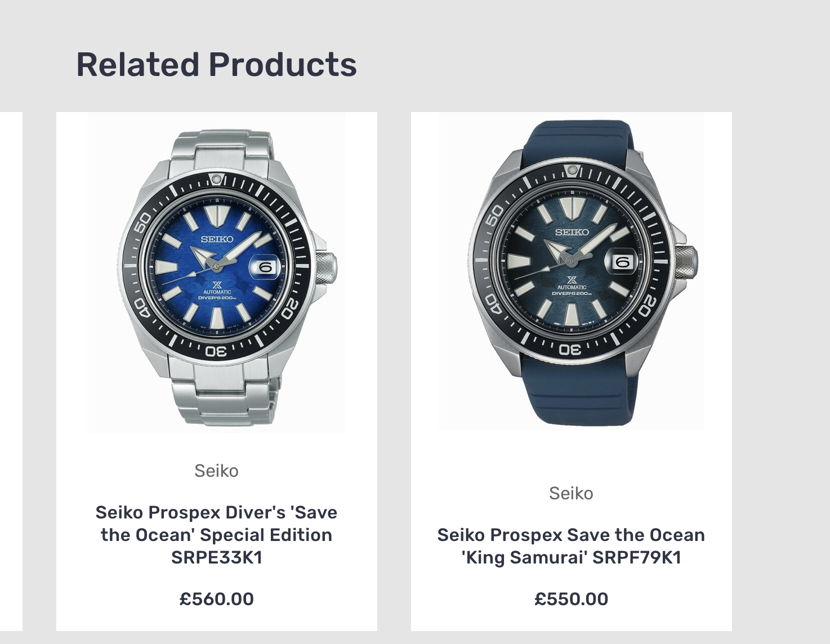830x644 pixels.
Task: Click the £560.00 price
Action: click(216, 599)
